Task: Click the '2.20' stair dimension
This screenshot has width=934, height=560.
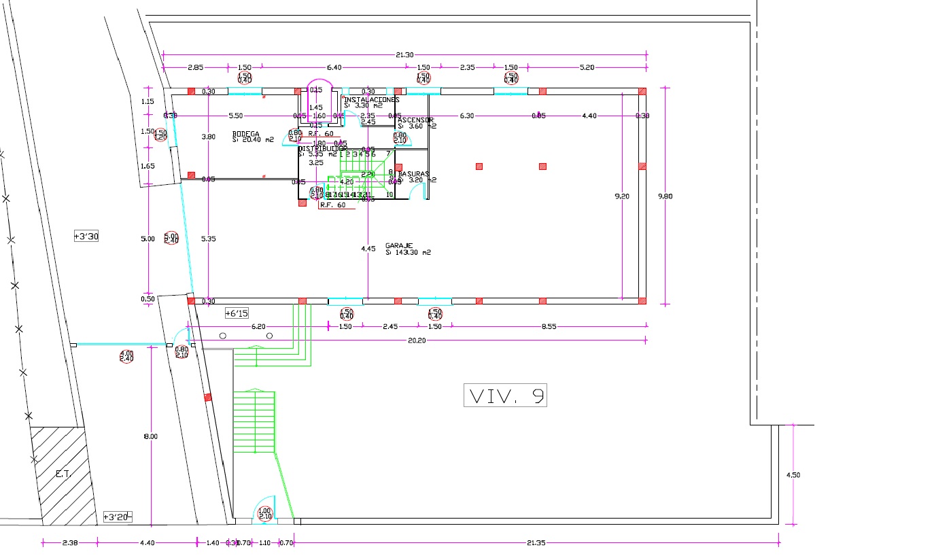Action: click(x=368, y=175)
